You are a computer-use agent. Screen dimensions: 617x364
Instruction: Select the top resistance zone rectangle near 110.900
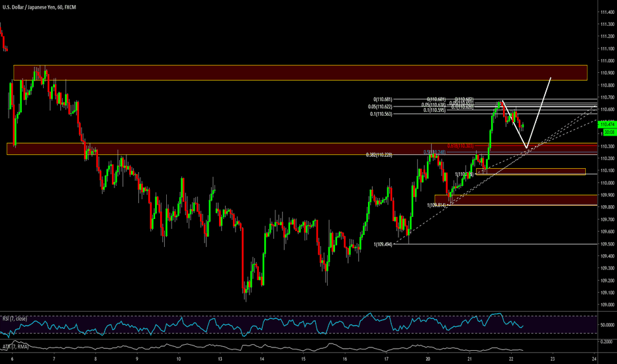301,73
